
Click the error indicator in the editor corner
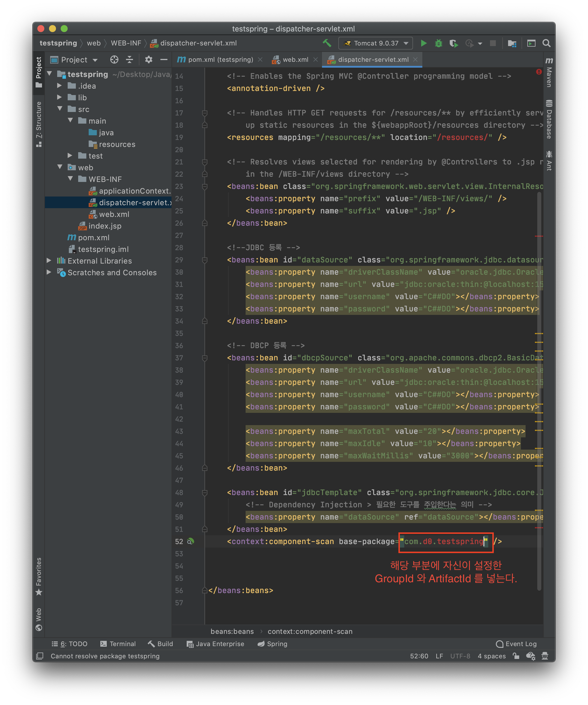coord(539,72)
